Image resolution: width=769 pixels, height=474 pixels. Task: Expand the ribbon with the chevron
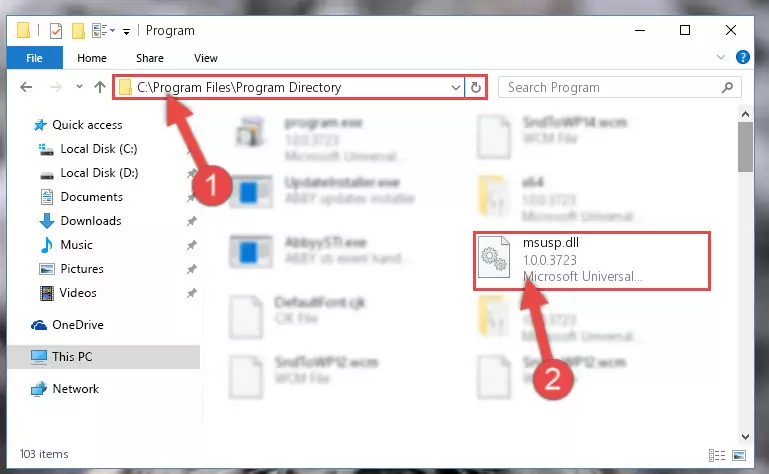click(720, 57)
